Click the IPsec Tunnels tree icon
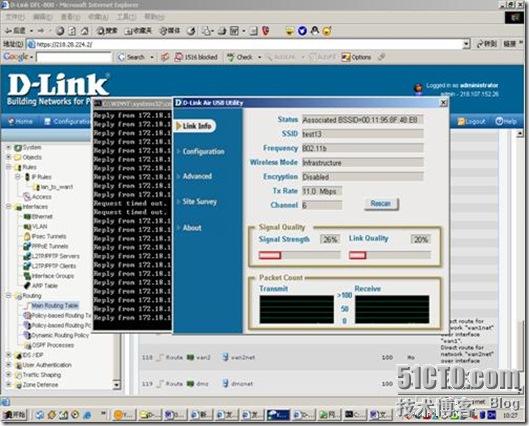 pyautogui.click(x=27, y=236)
